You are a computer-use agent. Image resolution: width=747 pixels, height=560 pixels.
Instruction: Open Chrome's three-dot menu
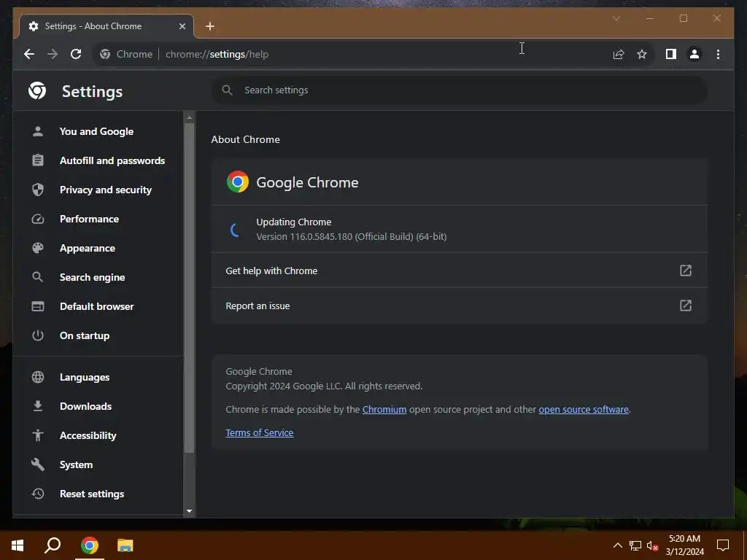coord(718,54)
